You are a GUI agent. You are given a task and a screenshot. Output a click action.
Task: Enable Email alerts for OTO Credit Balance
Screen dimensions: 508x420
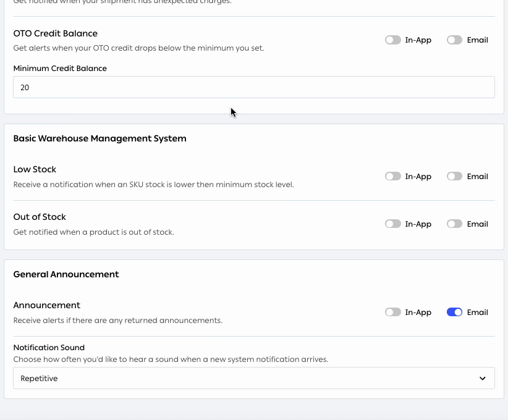point(455,40)
